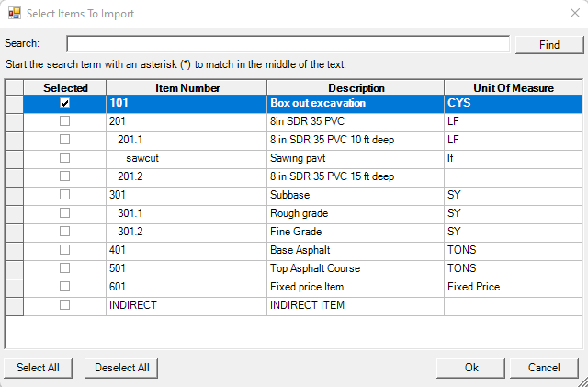Enable the checkbox for item 201.2
Viewport: 588px width, 387px height.
(65, 176)
